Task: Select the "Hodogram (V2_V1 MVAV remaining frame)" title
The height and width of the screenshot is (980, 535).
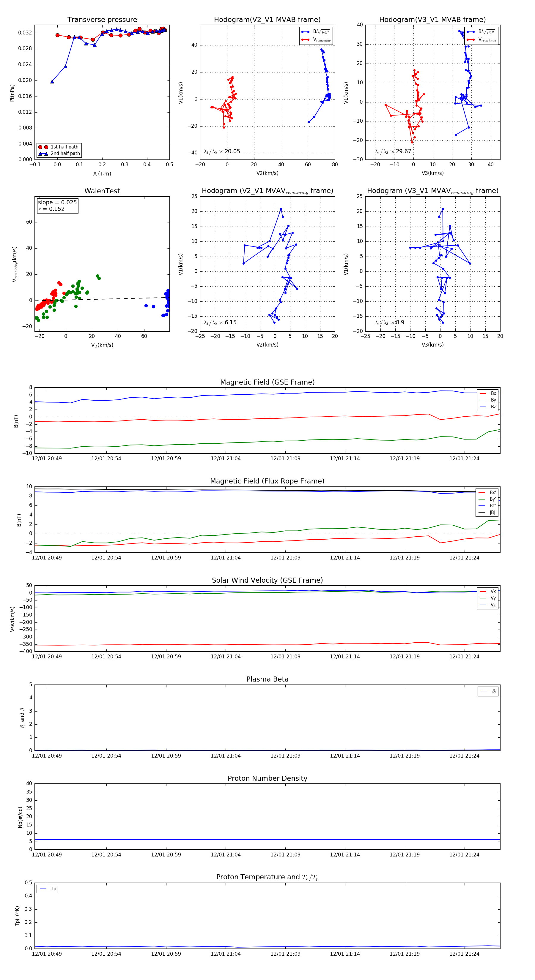Action: coord(267,191)
